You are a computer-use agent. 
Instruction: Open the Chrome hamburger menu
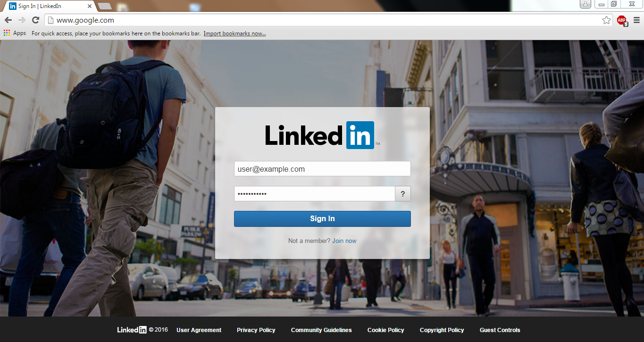coord(636,20)
